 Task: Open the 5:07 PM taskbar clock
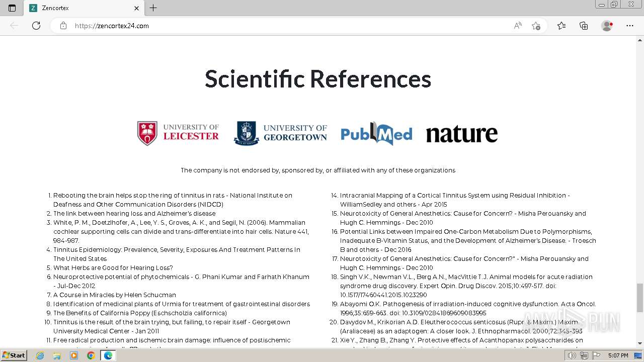[x=618, y=355]
